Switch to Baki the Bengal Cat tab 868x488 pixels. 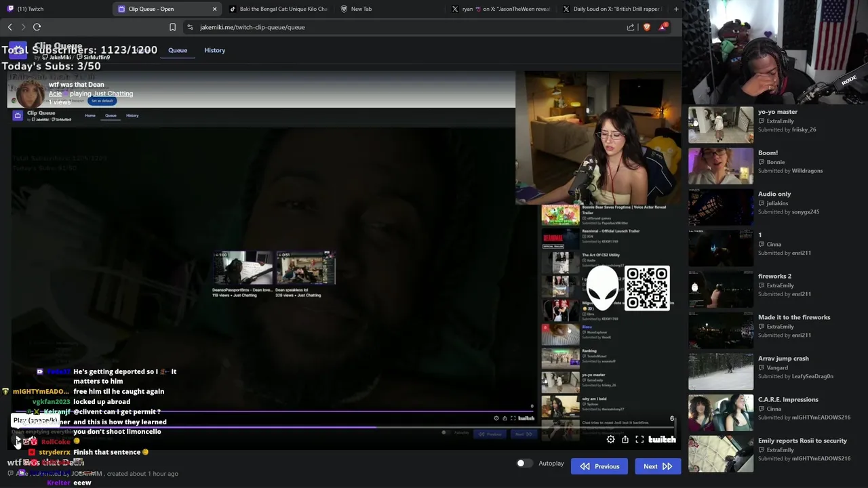(x=278, y=9)
